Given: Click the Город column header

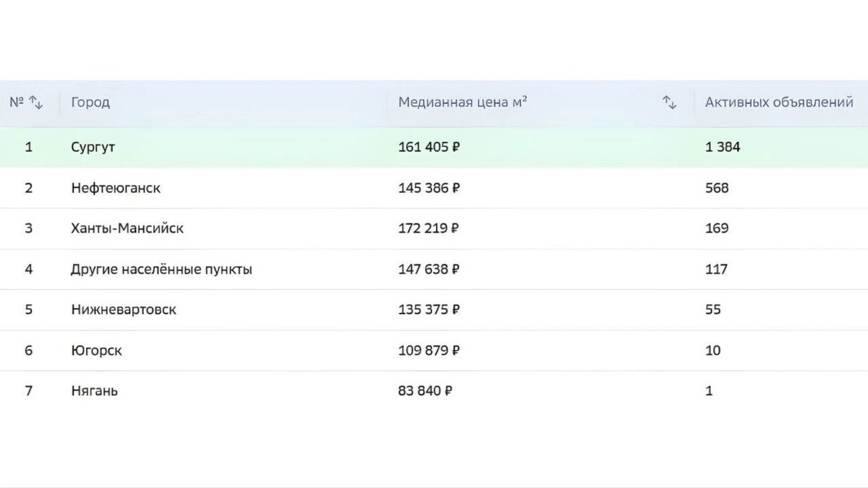Looking at the screenshot, I should pyautogui.click(x=90, y=103).
